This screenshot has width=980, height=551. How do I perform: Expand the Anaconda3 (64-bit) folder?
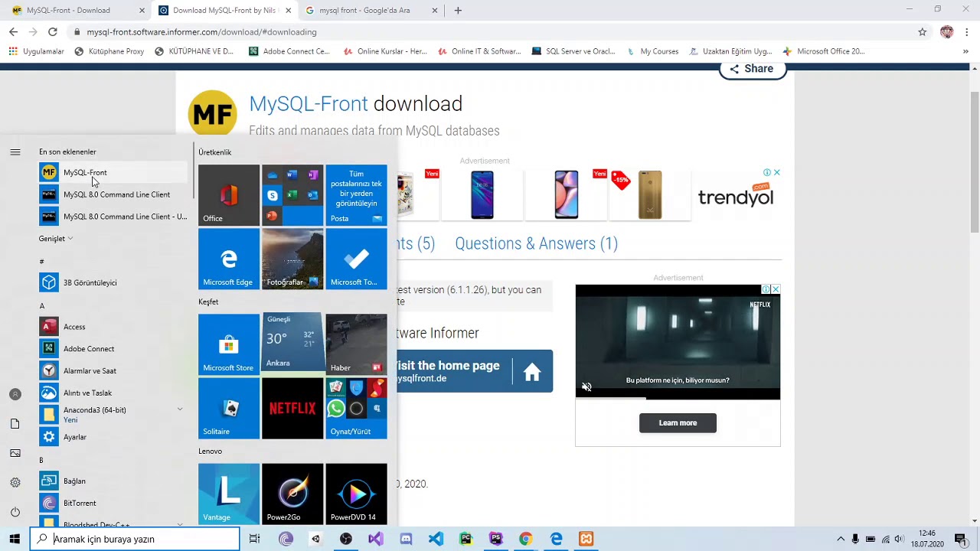(x=112, y=414)
